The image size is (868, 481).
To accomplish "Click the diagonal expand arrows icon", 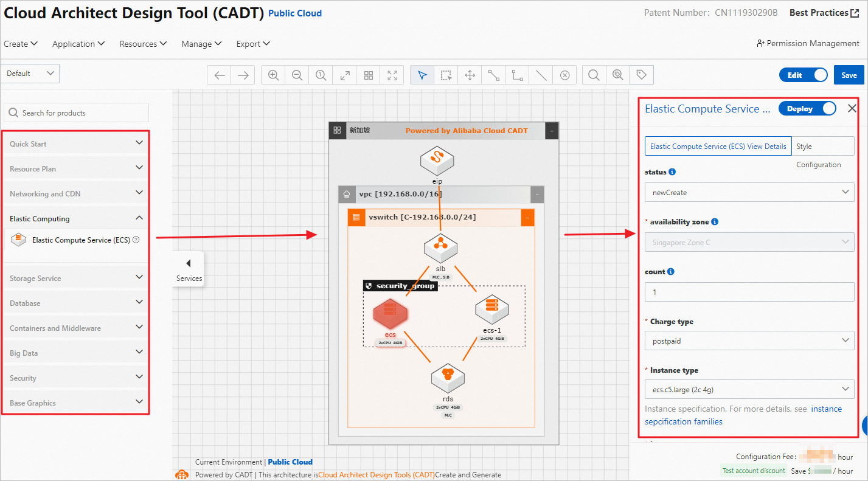I will [345, 75].
